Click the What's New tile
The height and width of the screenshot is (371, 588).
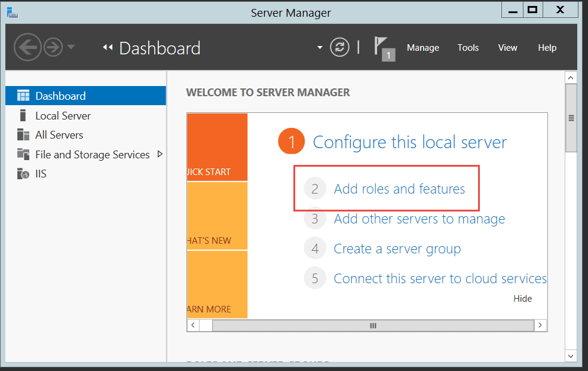[x=217, y=216]
